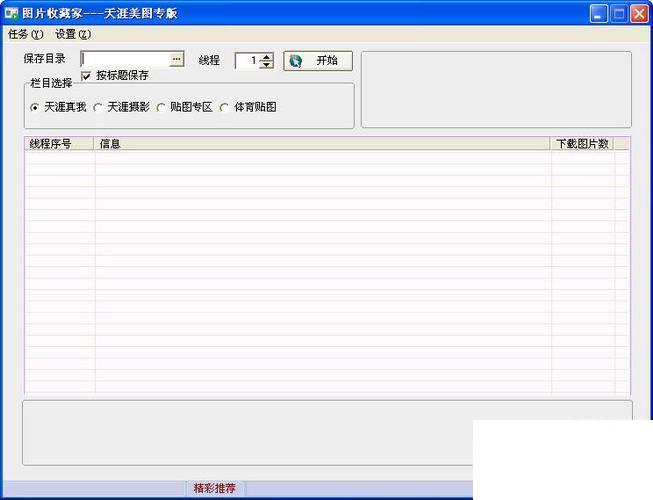Minimize the 图片收藏家 window
This screenshot has width=653, height=500.
(598, 14)
